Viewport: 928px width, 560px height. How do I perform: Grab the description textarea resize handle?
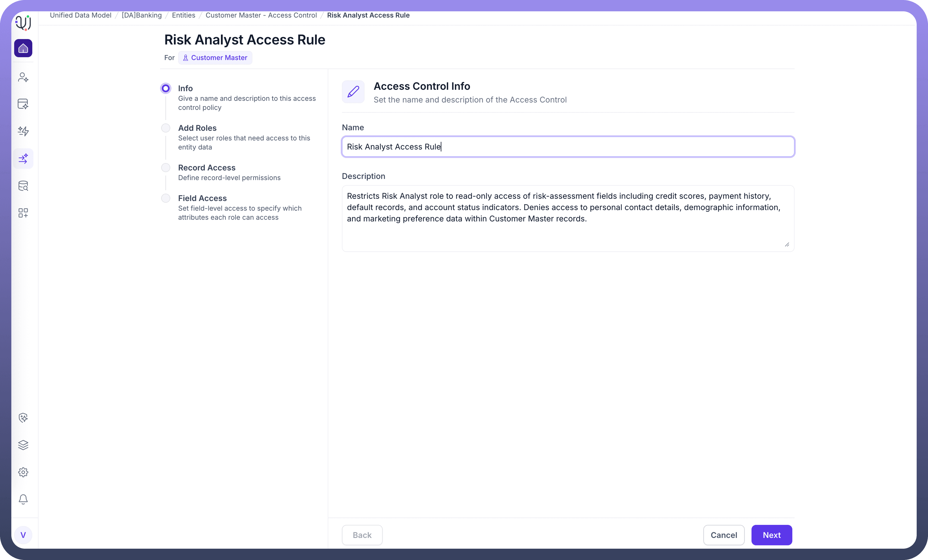point(787,245)
